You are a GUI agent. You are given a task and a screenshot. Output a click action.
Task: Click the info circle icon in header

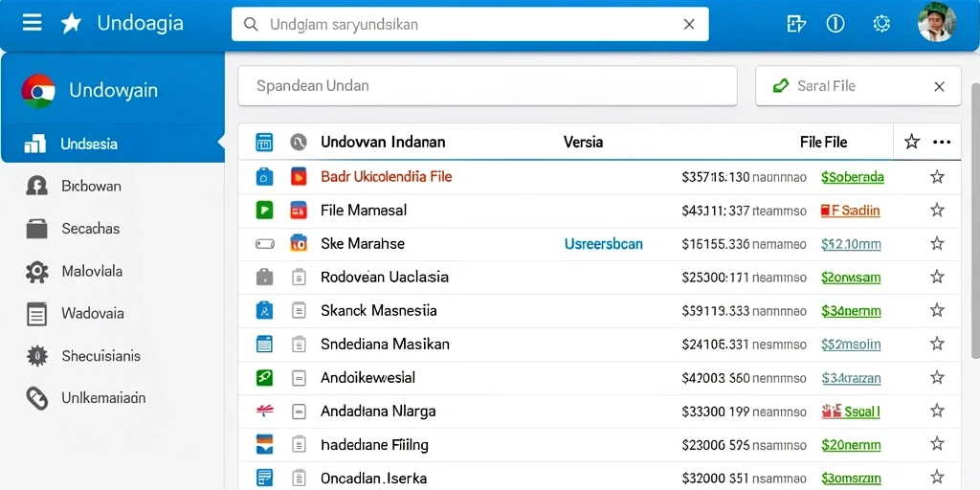pos(835,24)
